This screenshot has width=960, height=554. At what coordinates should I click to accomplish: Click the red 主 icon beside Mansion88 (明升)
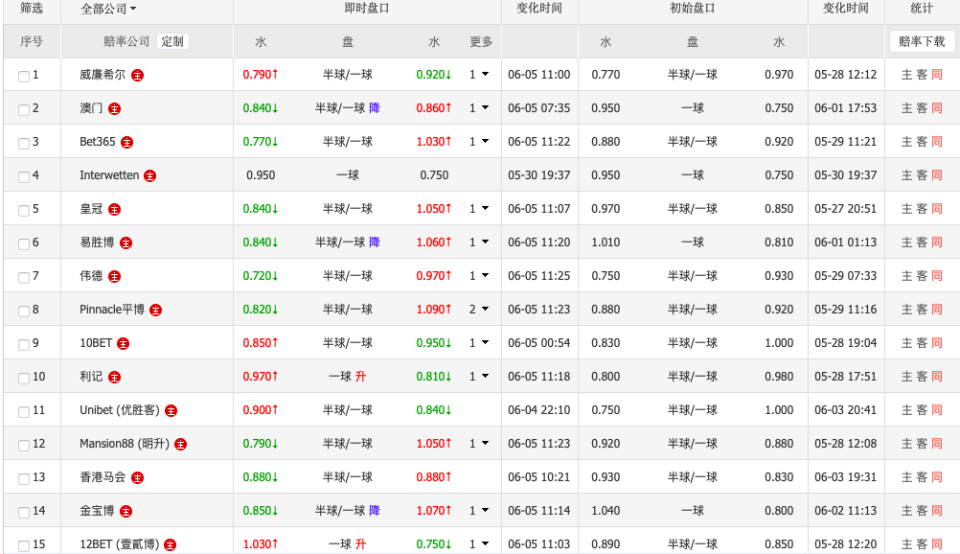(x=181, y=444)
